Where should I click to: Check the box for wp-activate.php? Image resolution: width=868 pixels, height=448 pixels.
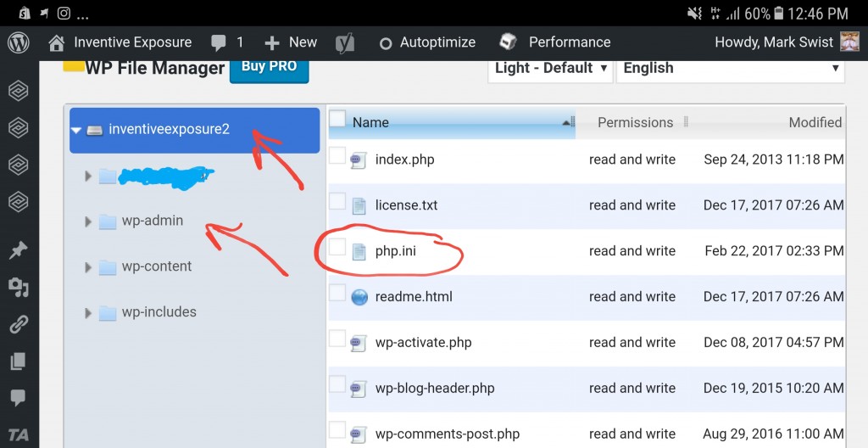tap(337, 339)
